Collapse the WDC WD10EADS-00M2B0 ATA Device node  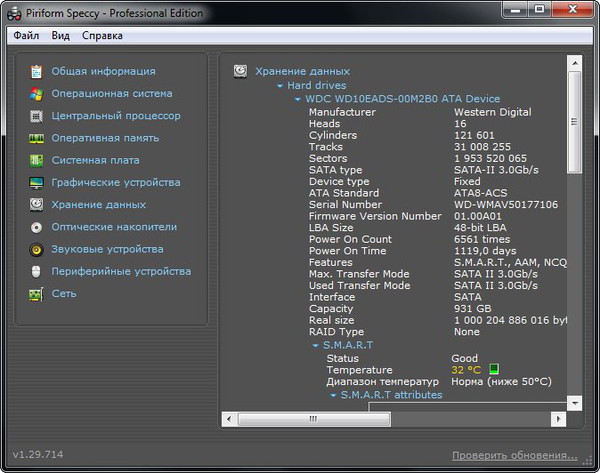297,99
